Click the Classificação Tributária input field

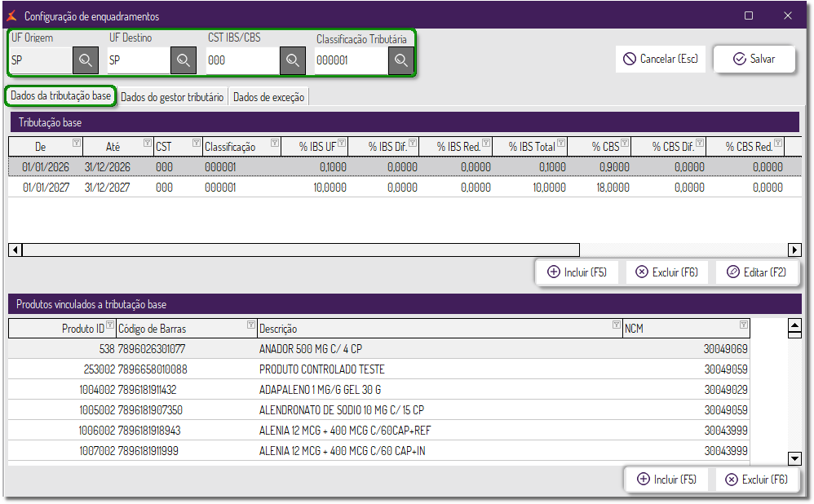coord(351,60)
